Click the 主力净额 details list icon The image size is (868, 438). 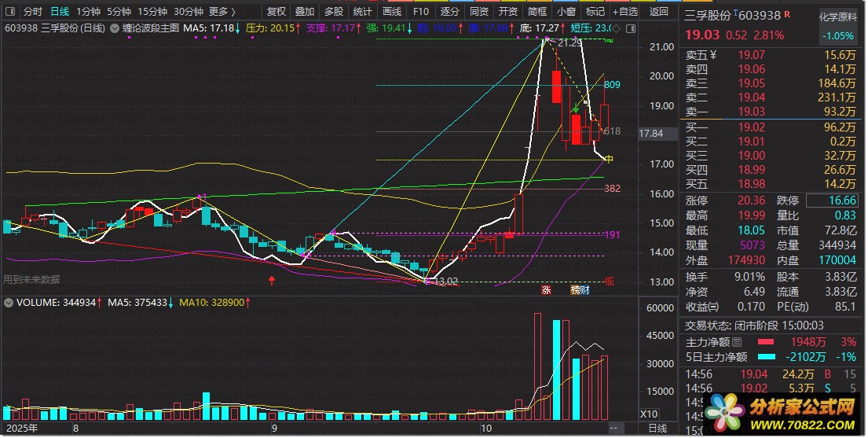click(x=736, y=342)
